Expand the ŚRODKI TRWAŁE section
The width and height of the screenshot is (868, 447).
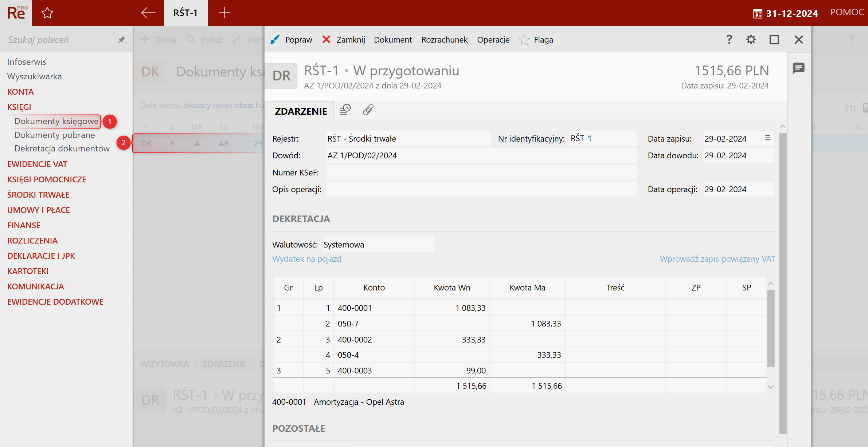[x=38, y=195]
